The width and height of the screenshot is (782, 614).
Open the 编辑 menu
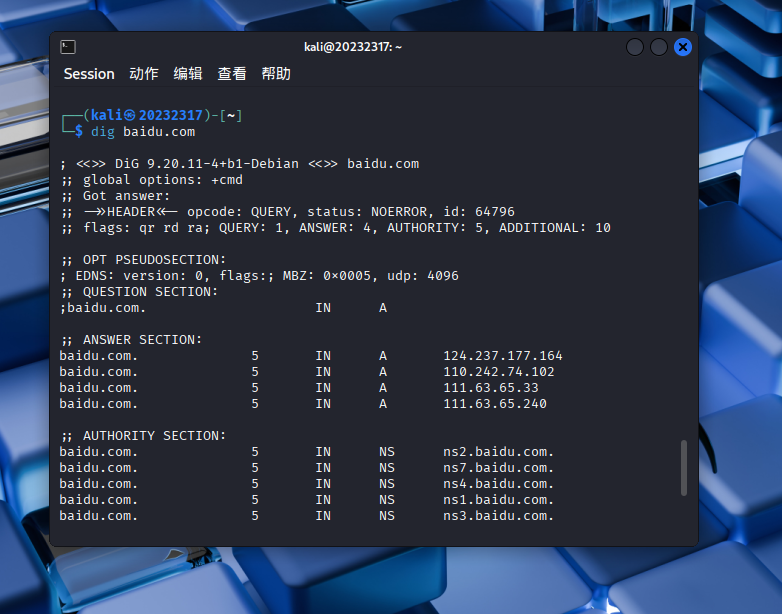pyautogui.click(x=188, y=74)
